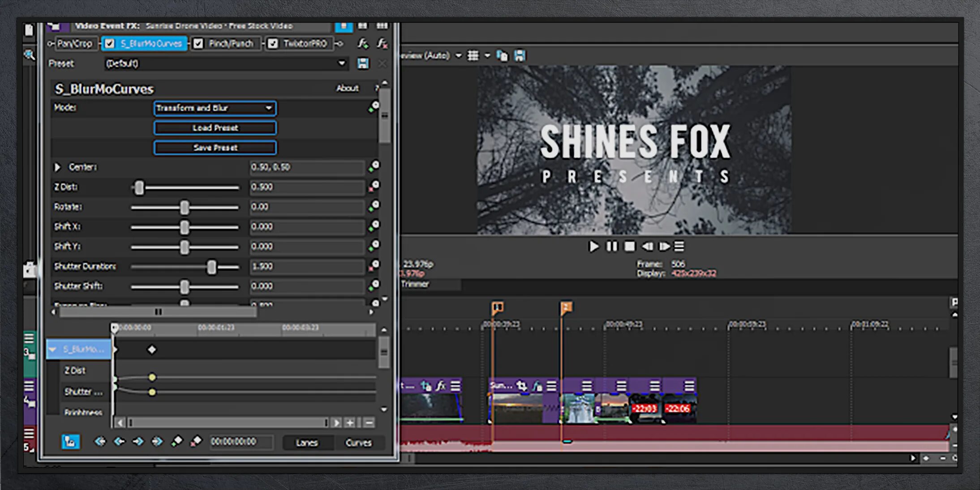
Task: Open the Mode dropdown Transform and Blur
Action: 215,108
